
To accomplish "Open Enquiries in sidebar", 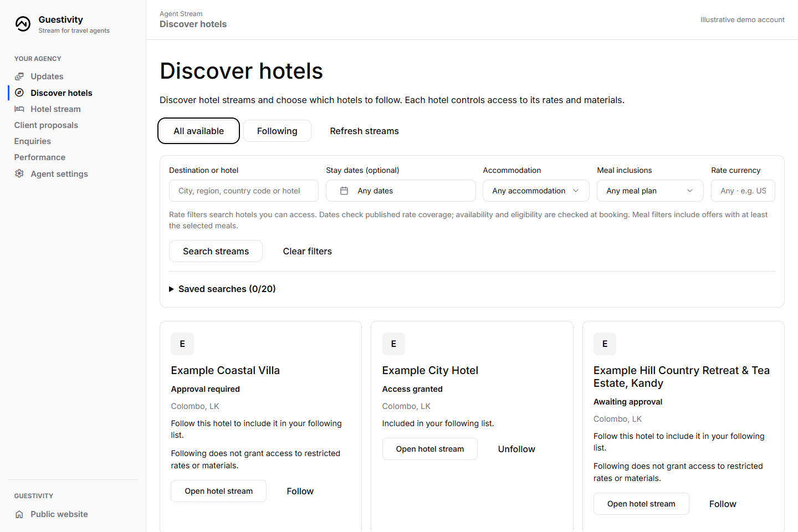I will click(33, 141).
